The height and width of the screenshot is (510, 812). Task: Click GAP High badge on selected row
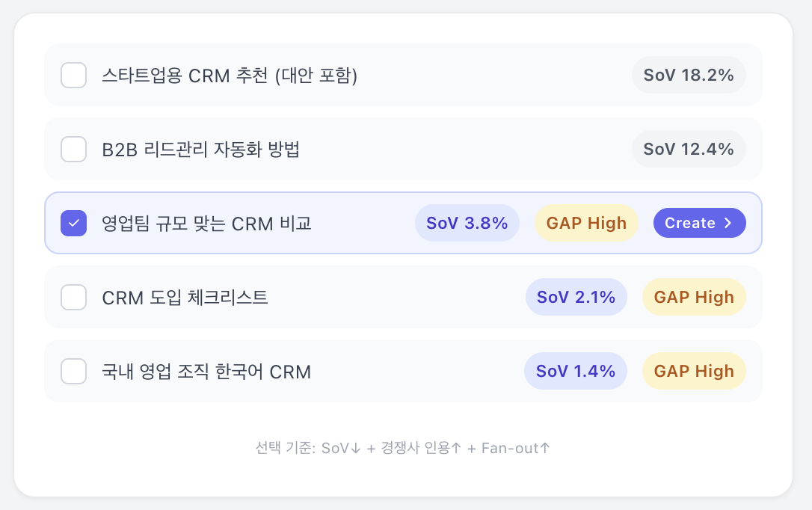[x=586, y=223]
